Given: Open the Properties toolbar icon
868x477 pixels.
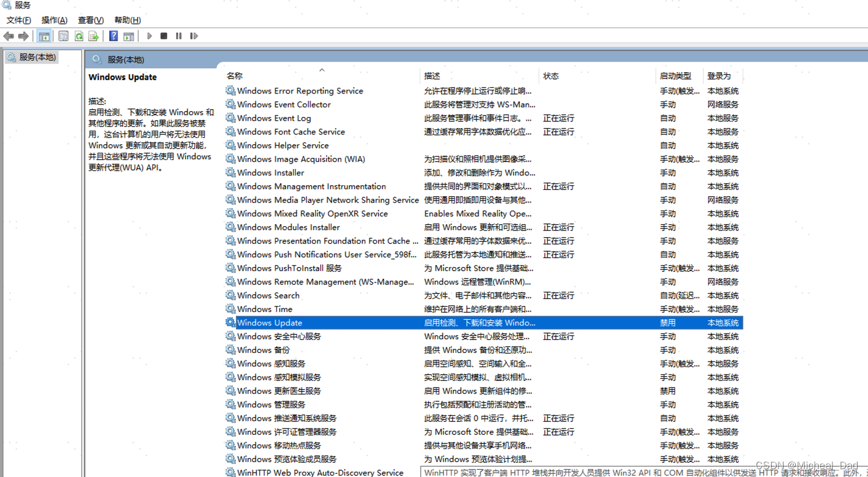Looking at the screenshot, I should point(63,36).
